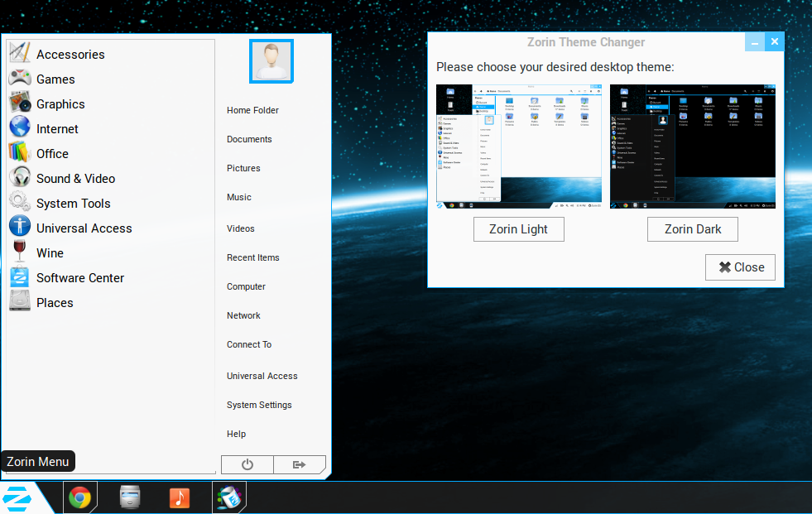
Task: Open the Games category
Action: coord(54,79)
